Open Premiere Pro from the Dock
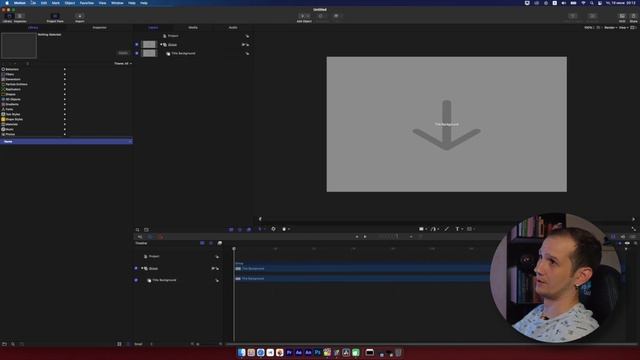 click(289, 352)
